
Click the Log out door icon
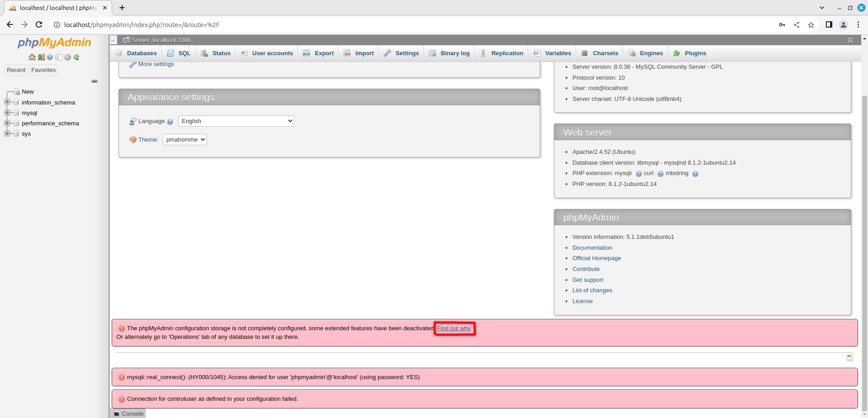(41, 57)
